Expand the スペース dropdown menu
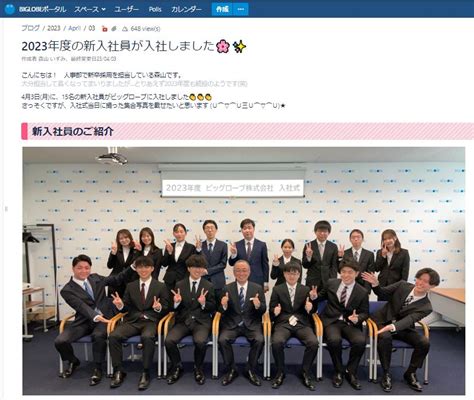 [x=90, y=9]
